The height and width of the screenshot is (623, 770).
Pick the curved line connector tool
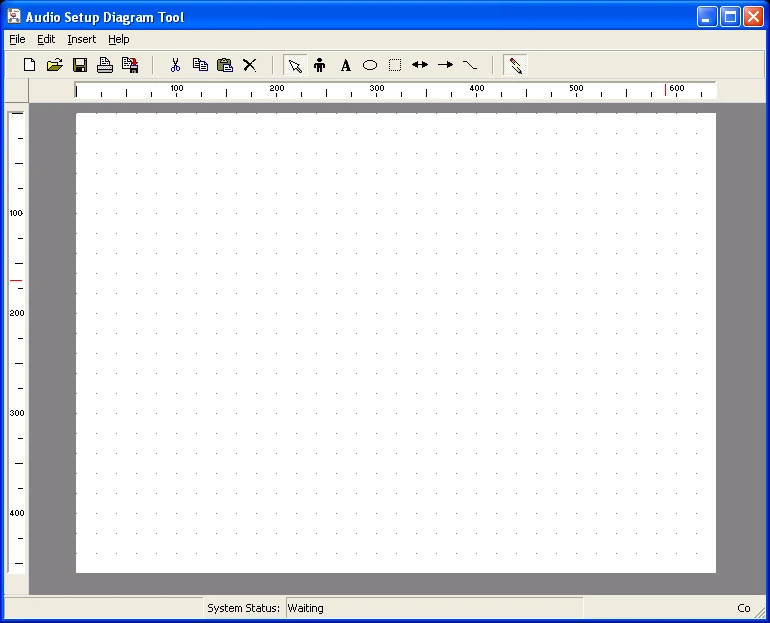[470, 65]
